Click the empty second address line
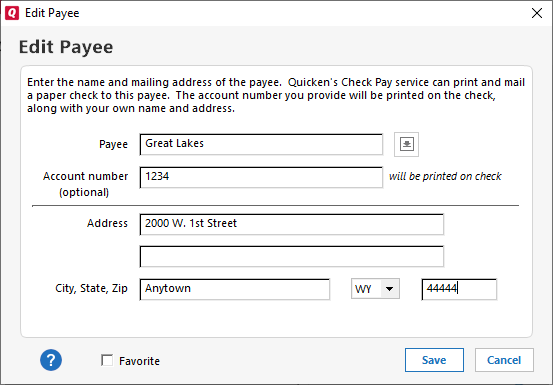 click(292, 257)
